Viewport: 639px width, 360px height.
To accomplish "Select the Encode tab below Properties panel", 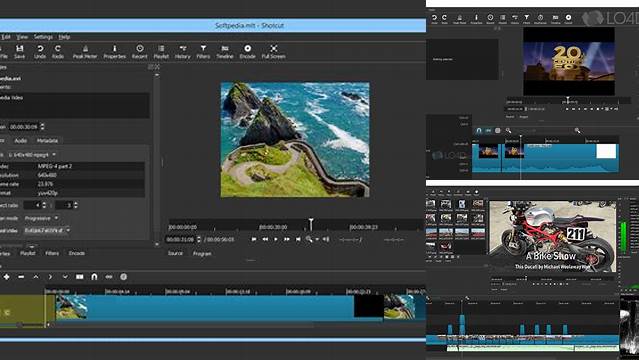I will pyautogui.click(x=77, y=253).
